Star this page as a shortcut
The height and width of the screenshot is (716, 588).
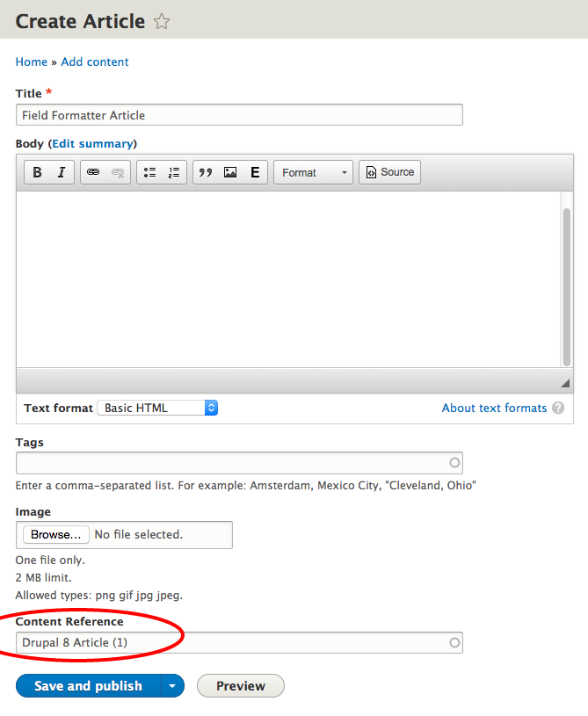[x=162, y=22]
